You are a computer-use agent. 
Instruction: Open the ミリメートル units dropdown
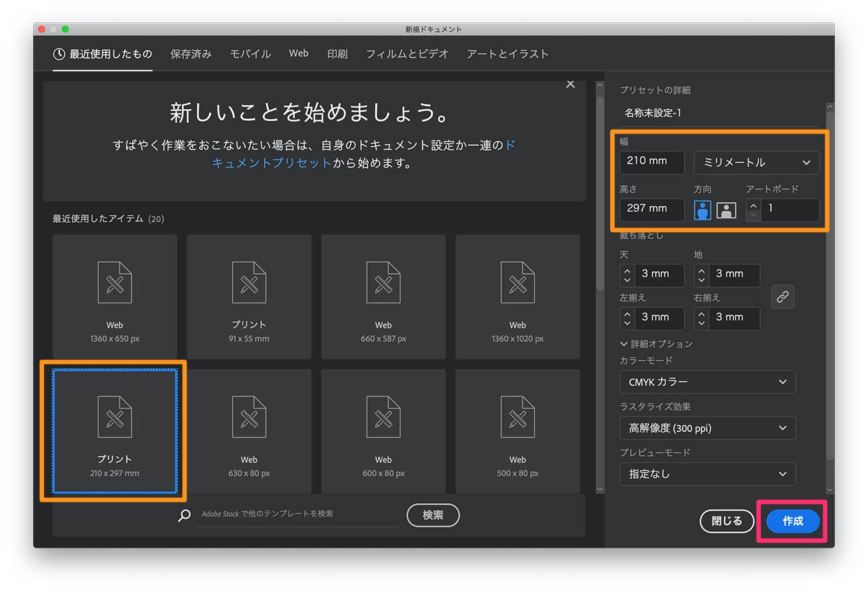click(756, 162)
